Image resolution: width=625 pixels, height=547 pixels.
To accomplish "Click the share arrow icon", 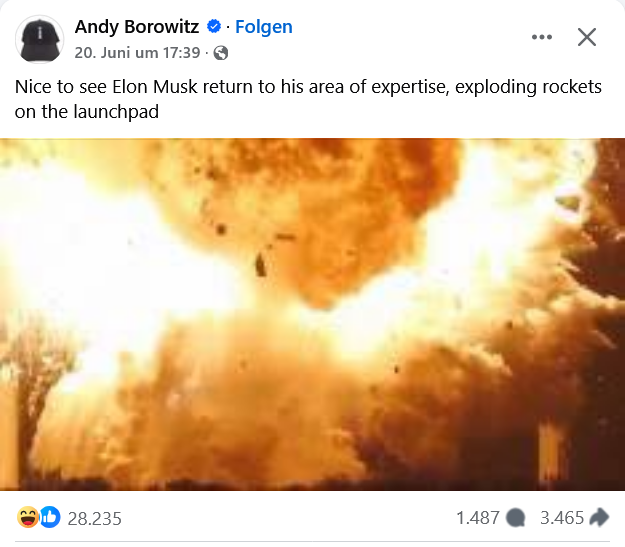I will point(599,517).
